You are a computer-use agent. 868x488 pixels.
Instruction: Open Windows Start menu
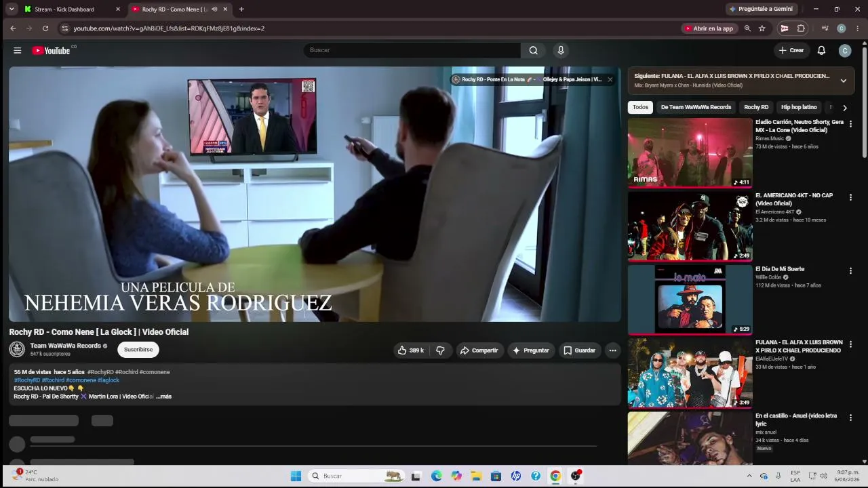pyautogui.click(x=296, y=476)
